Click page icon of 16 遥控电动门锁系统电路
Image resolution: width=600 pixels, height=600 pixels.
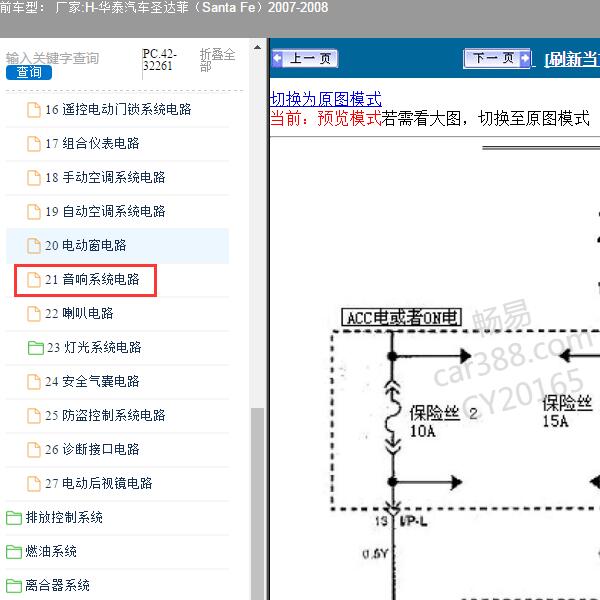34,110
